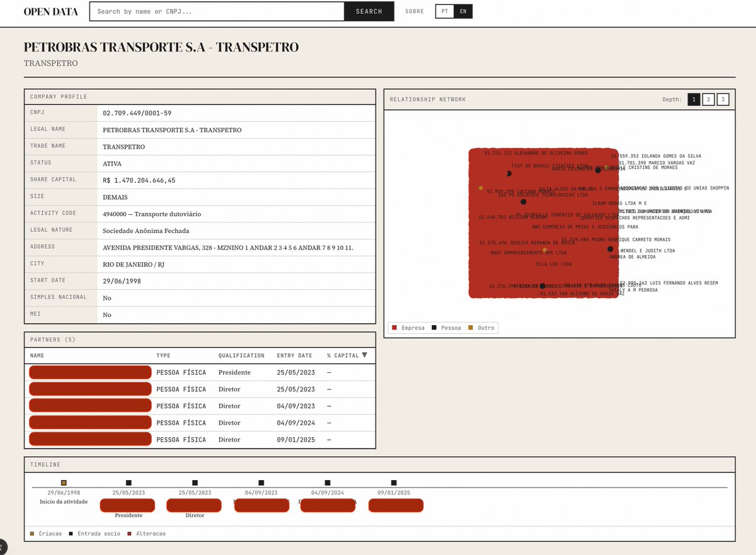The image size is (756, 555).
Task: Click the Inicio da atividade timeline label
Action: coord(64,502)
